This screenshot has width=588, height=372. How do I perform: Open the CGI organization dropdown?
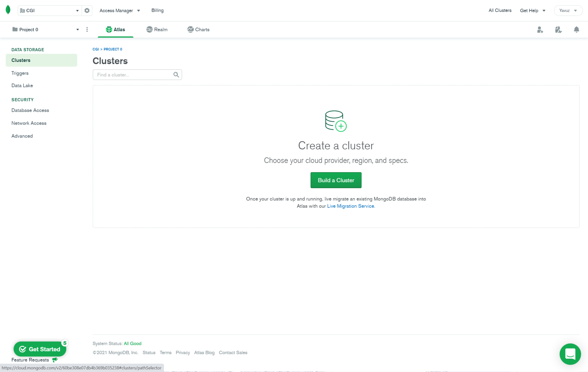point(49,10)
